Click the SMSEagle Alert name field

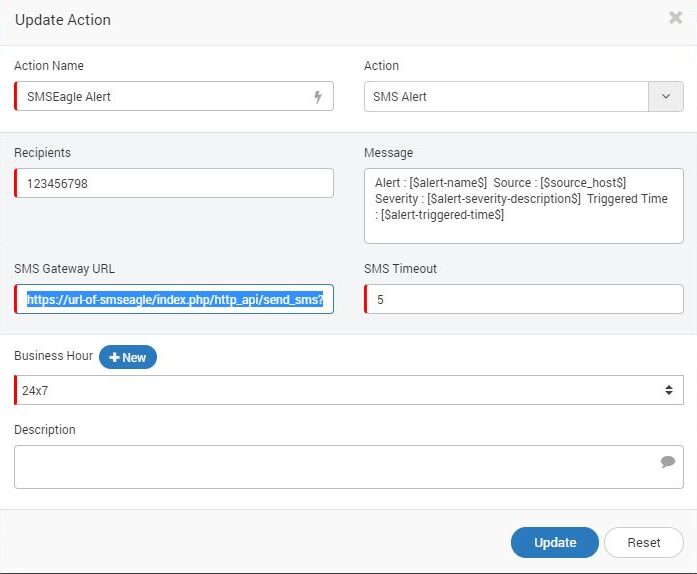click(x=160, y=97)
